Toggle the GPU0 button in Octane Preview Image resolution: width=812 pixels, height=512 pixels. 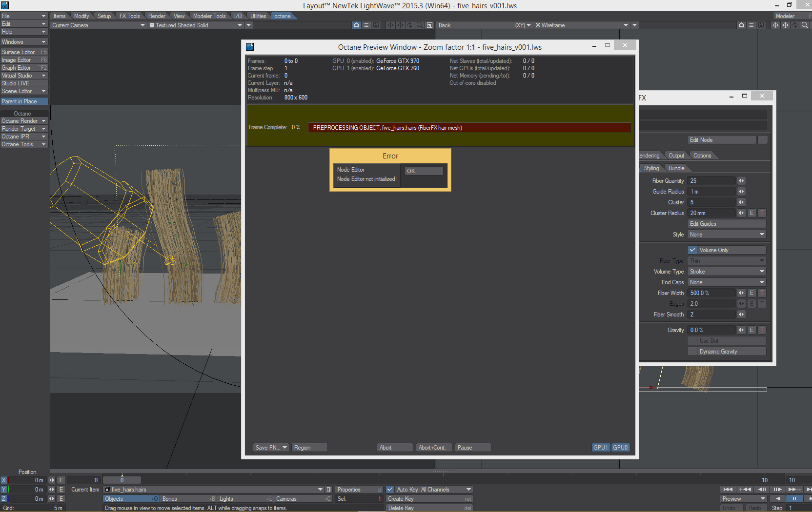click(621, 448)
